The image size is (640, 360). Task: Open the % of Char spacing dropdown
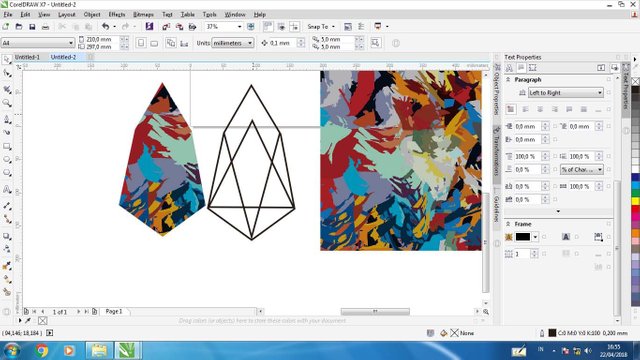tap(582, 169)
